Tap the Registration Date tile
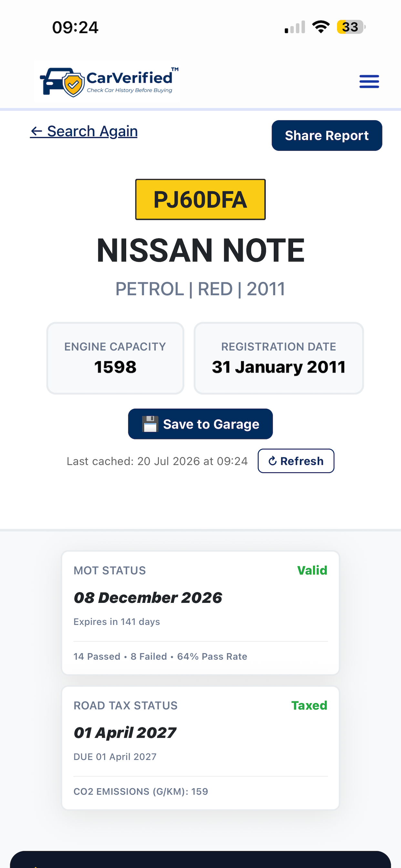The image size is (401, 868). point(279,358)
